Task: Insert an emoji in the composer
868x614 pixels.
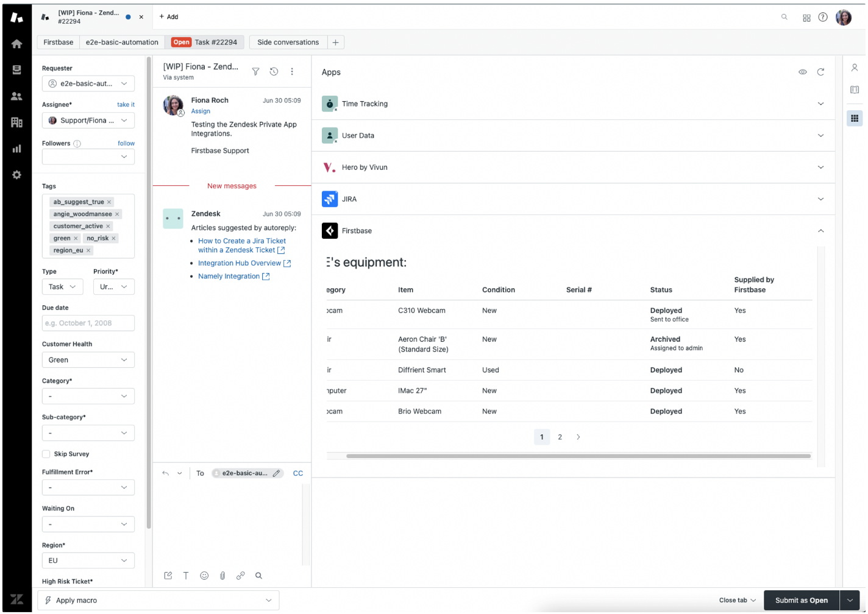Action: point(204,576)
